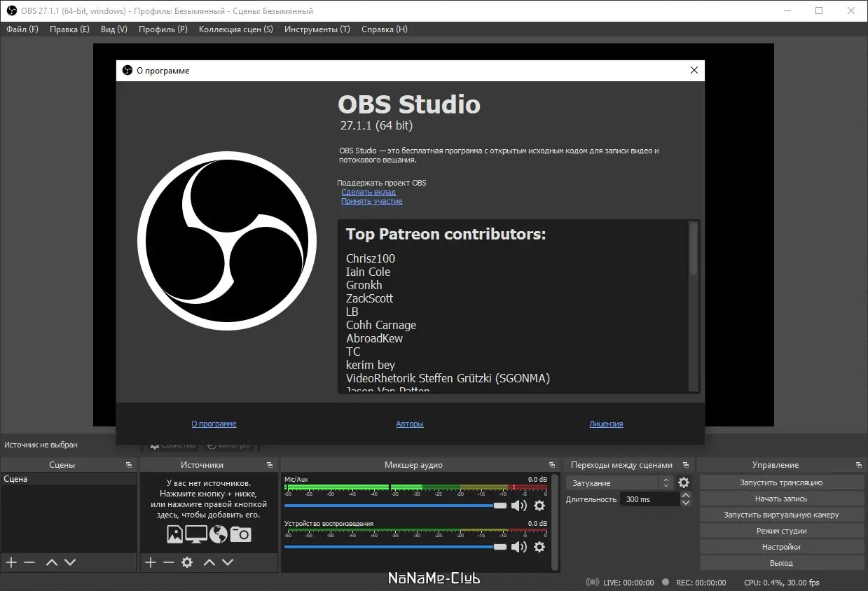Mute Устройство воспроизведения speaker
Viewport: 868px width, 591px height.
click(518, 547)
